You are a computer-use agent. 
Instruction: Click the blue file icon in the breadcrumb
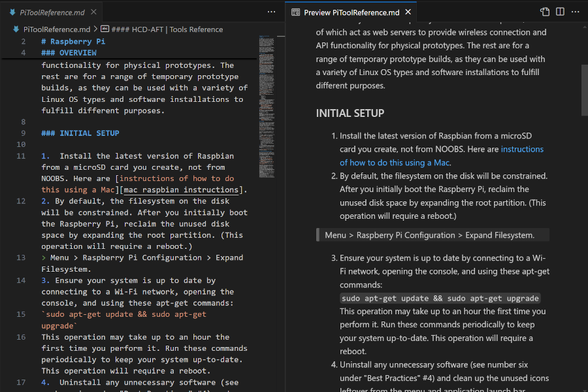16,29
